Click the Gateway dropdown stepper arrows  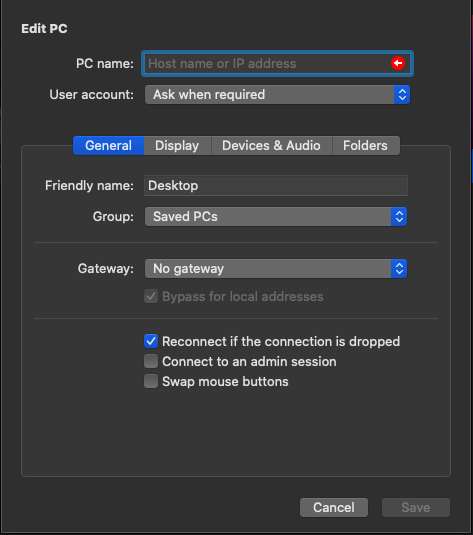pyautogui.click(x=399, y=269)
